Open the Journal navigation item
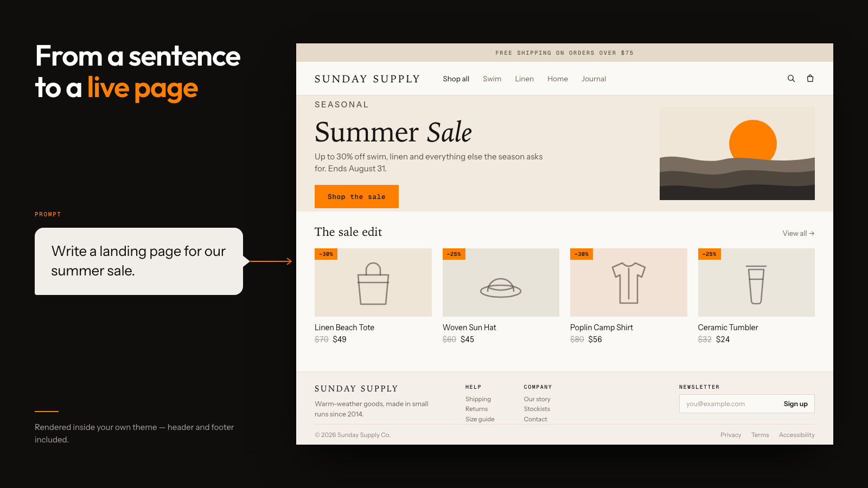The width and height of the screenshot is (868, 488). click(593, 79)
